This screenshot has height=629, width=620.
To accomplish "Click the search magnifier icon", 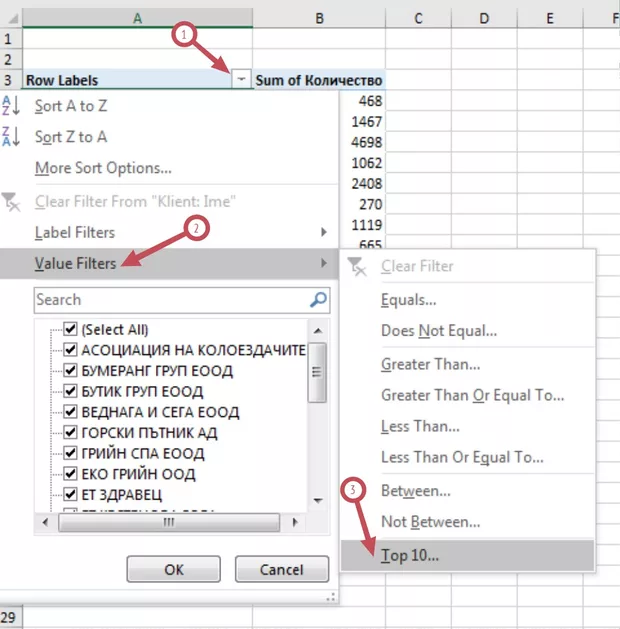I will click(x=318, y=300).
